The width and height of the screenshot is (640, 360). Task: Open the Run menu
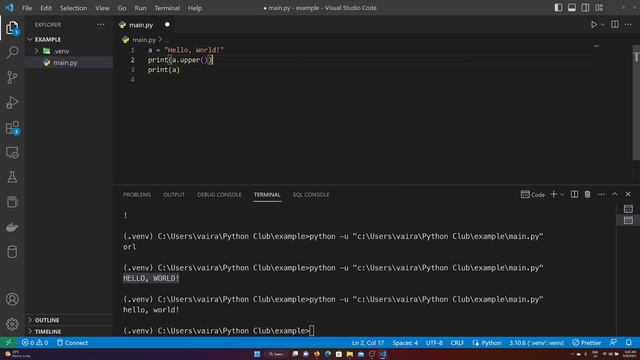coord(140,8)
